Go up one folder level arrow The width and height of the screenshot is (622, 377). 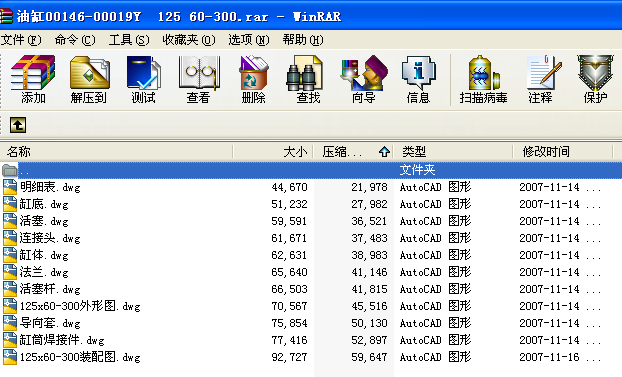point(18,125)
